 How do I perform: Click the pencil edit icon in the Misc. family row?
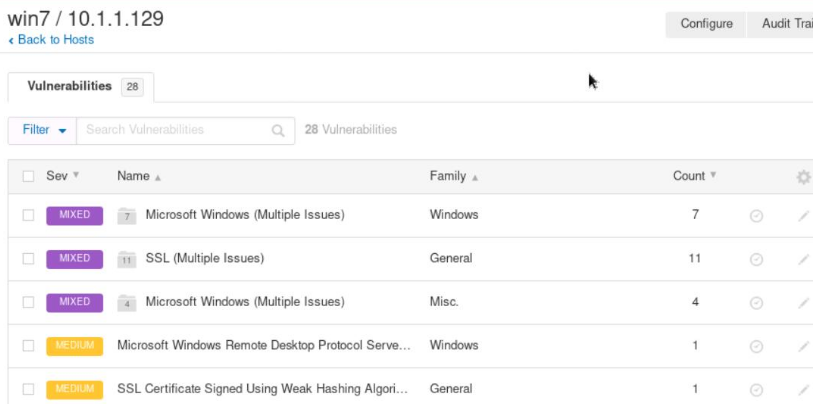[803, 302]
